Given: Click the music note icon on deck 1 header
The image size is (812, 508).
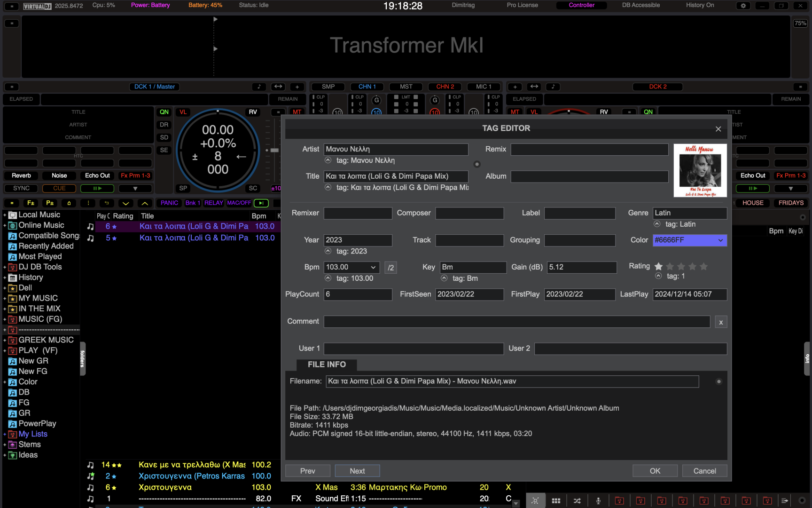Looking at the screenshot, I should click(x=259, y=87).
